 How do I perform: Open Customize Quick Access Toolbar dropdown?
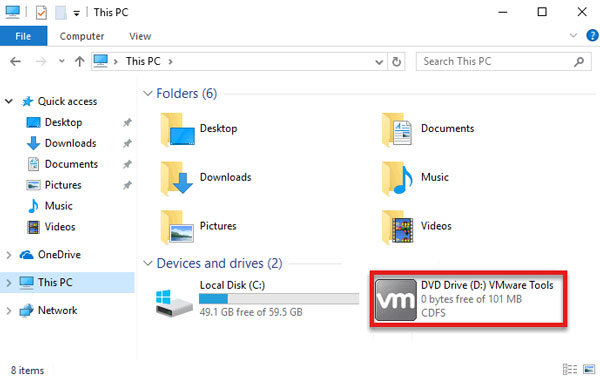point(77,14)
